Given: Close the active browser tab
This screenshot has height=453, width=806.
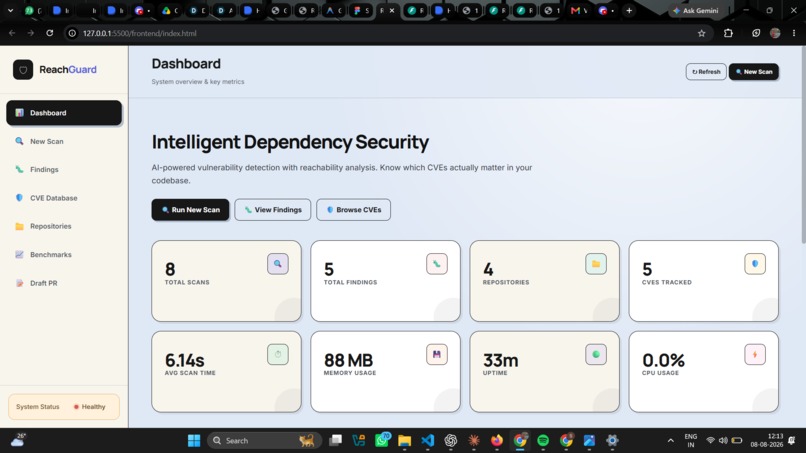Looking at the screenshot, I should (392, 10).
